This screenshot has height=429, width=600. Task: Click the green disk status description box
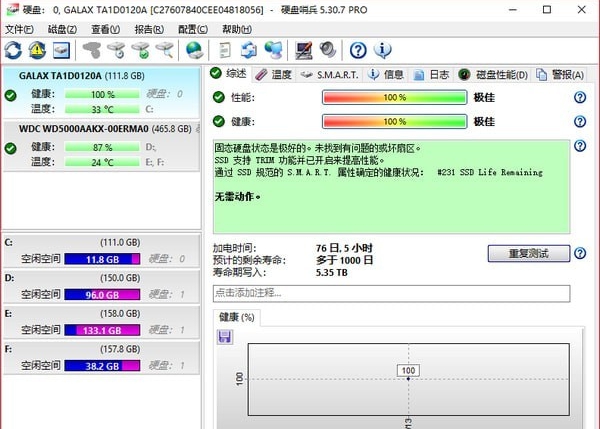pos(391,186)
